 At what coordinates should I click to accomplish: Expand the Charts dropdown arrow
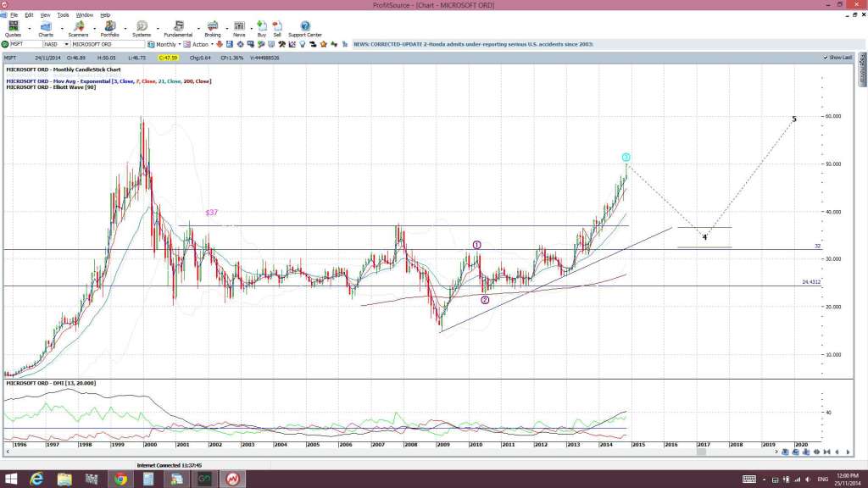point(61,28)
